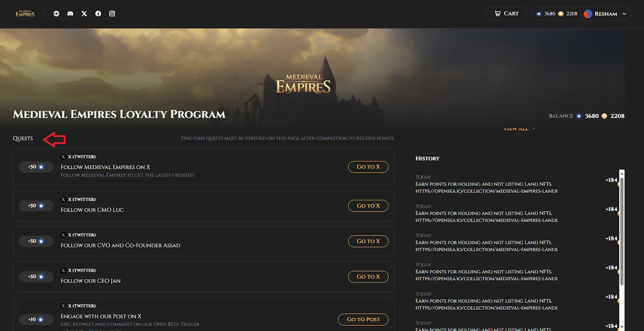Click the history scrollbar down arrow

coord(622,327)
